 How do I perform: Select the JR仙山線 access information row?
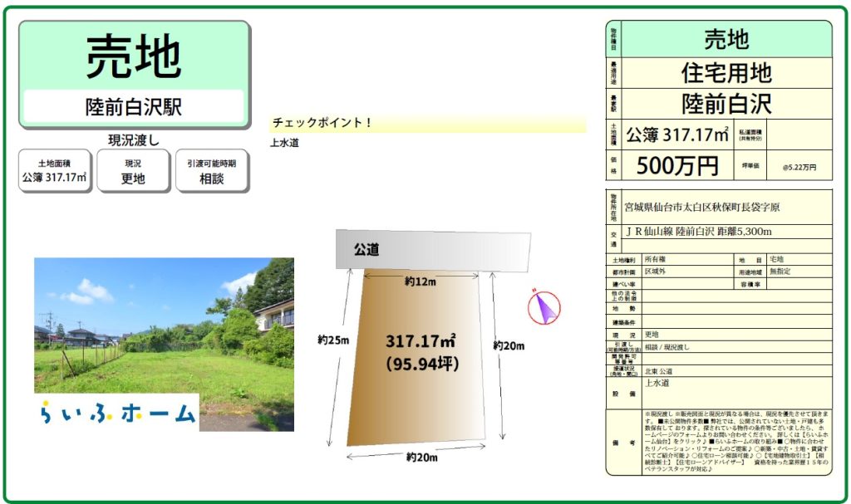[726, 232]
